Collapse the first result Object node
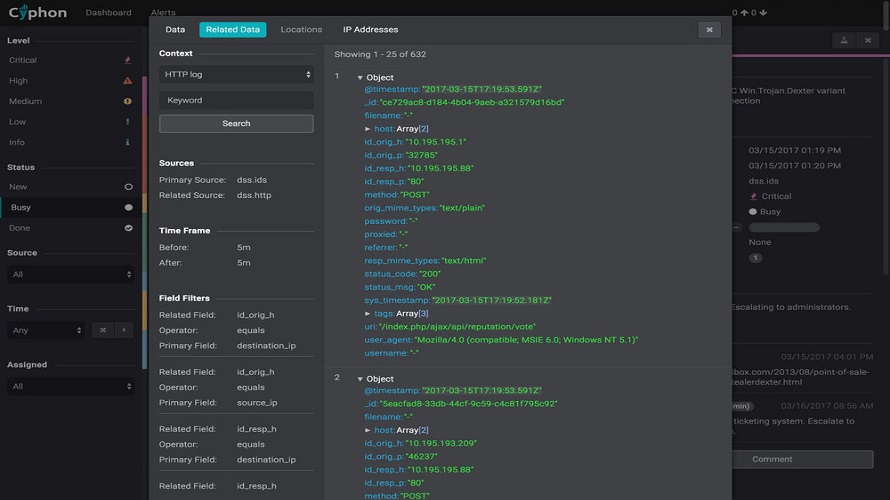Viewport: 890px width, 500px height. tap(360, 77)
